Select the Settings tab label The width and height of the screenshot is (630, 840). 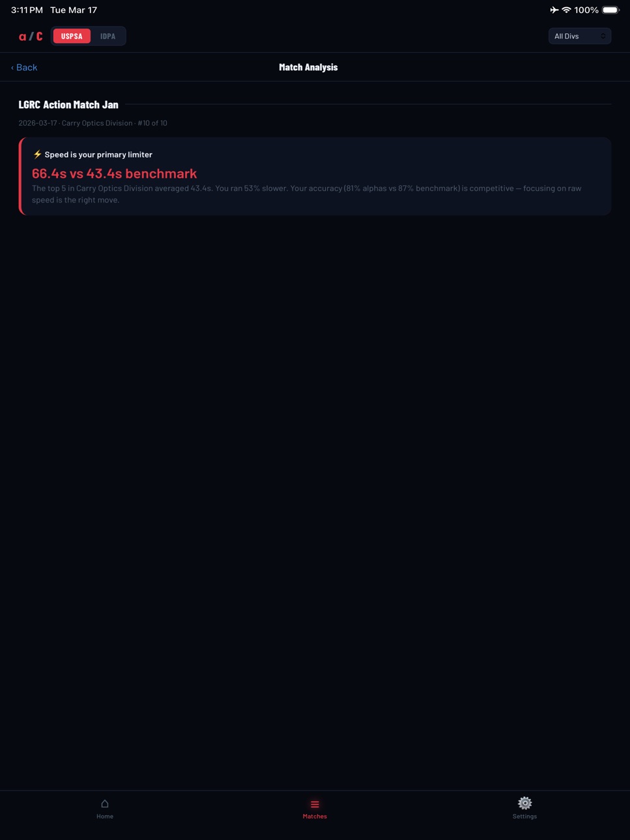coord(524,817)
